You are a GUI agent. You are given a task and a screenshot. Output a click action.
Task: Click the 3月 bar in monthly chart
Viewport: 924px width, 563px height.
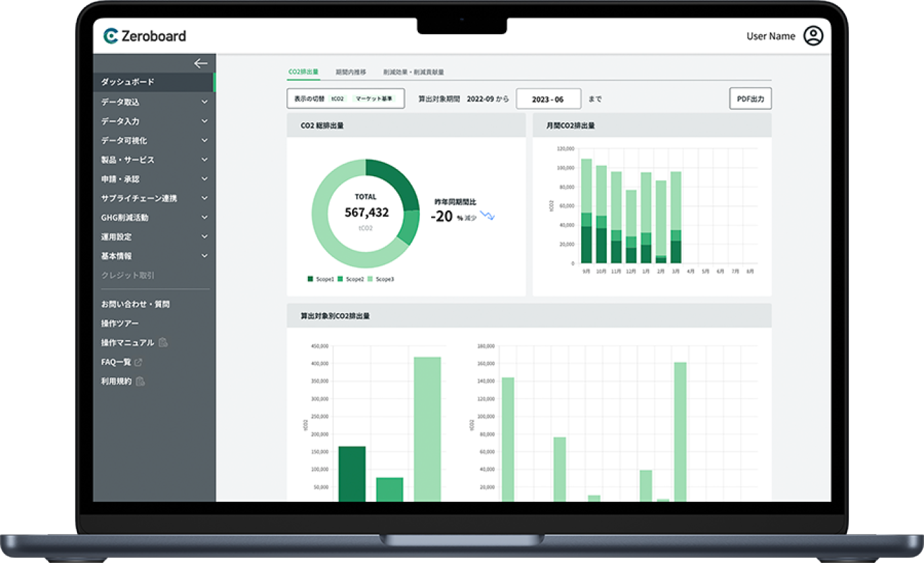tap(675, 218)
